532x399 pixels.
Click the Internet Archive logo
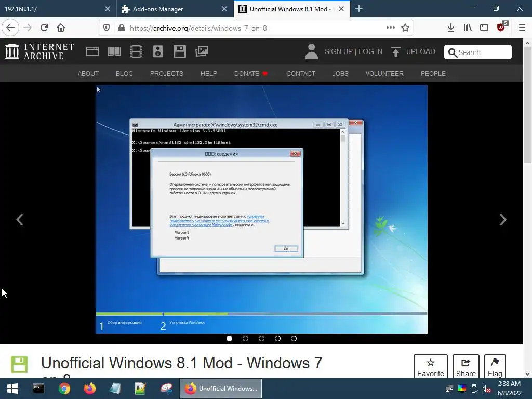click(39, 51)
